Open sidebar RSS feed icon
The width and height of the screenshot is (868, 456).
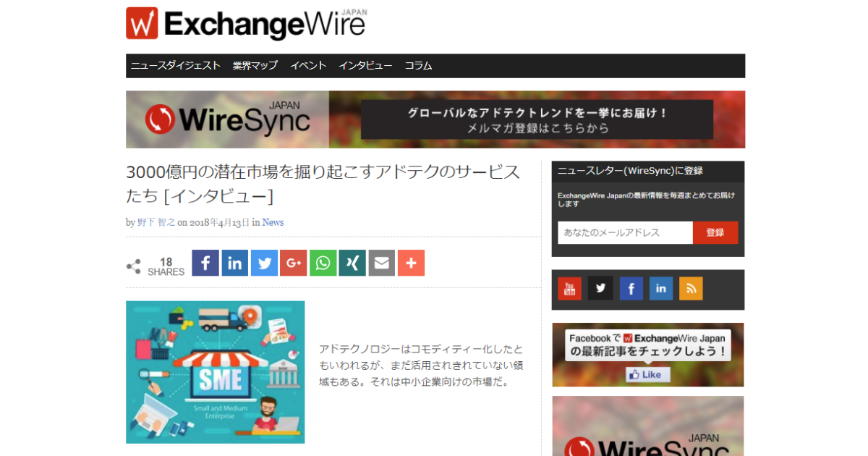click(691, 289)
